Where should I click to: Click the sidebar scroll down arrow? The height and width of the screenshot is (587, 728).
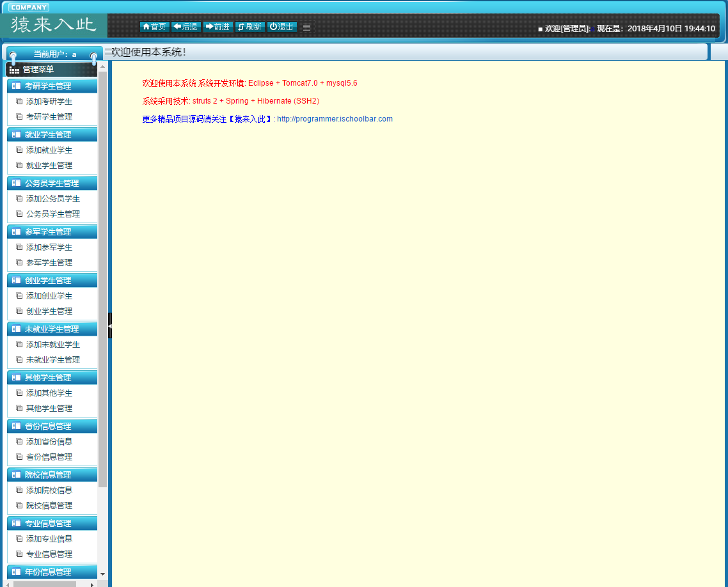click(x=102, y=574)
